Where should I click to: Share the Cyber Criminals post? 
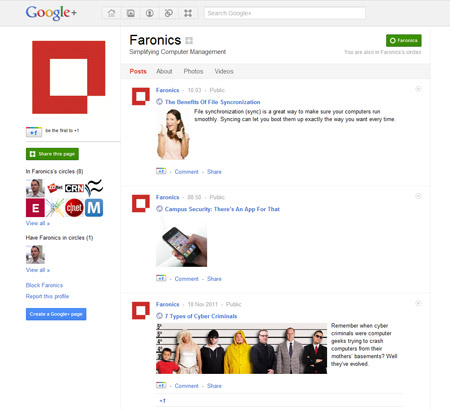click(x=214, y=386)
